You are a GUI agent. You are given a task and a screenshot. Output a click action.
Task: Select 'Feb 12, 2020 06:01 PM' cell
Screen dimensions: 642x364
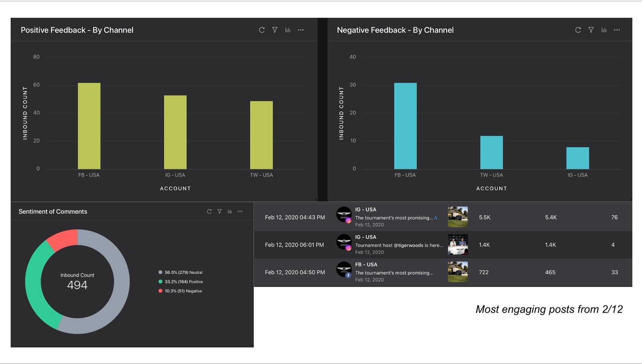295,245
